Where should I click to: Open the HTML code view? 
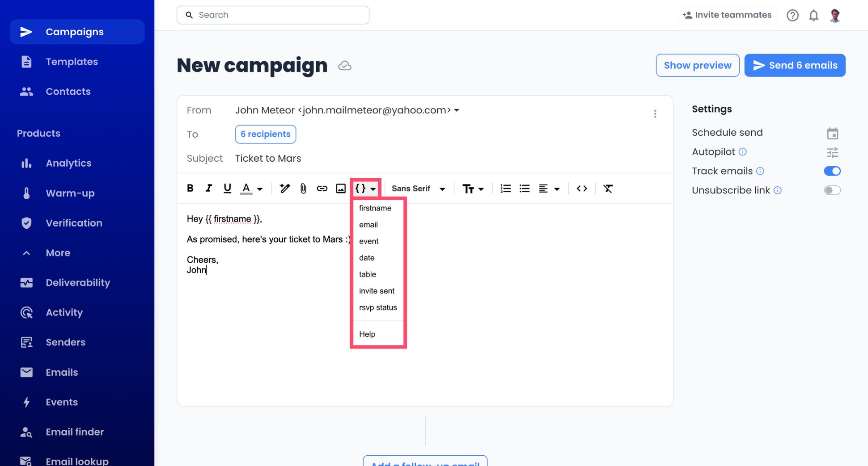coord(582,188)
